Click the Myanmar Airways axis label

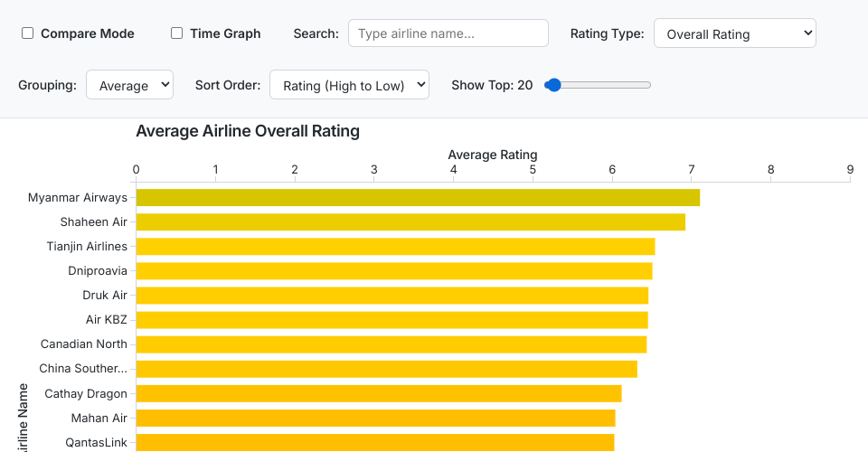tap(78, 197)
